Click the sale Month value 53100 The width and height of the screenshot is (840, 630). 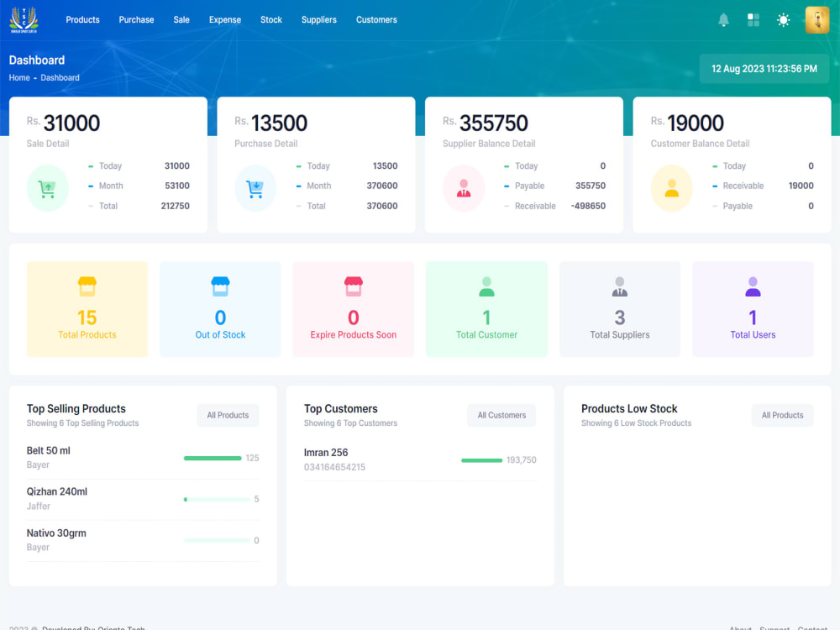coord(176,186)
